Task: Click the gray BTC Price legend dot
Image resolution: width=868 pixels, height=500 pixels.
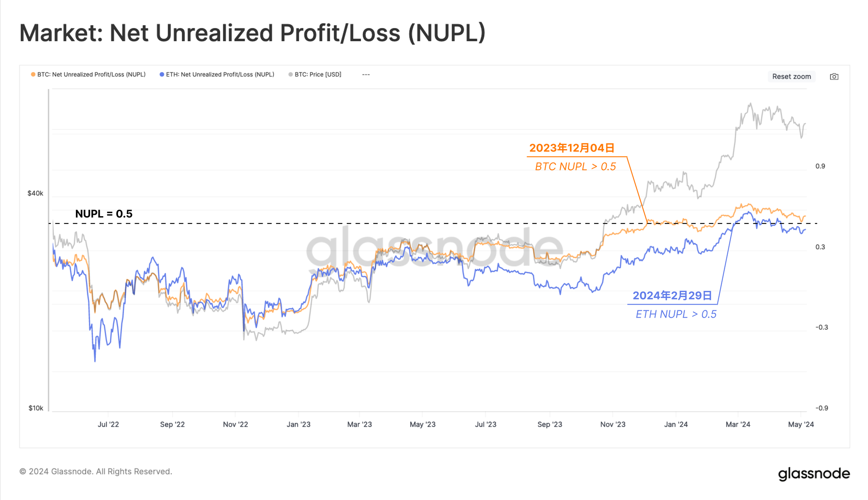Action: (x=290, y=75)
